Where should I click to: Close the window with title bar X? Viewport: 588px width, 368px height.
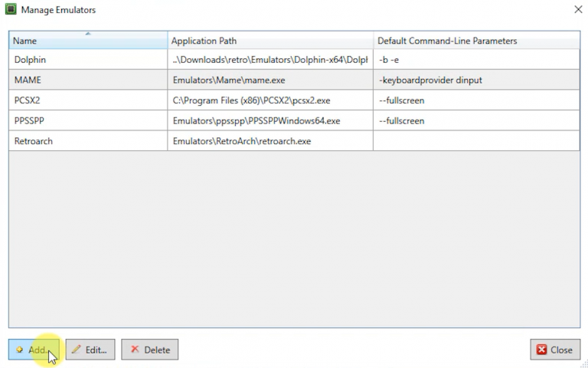coord(577,10)
